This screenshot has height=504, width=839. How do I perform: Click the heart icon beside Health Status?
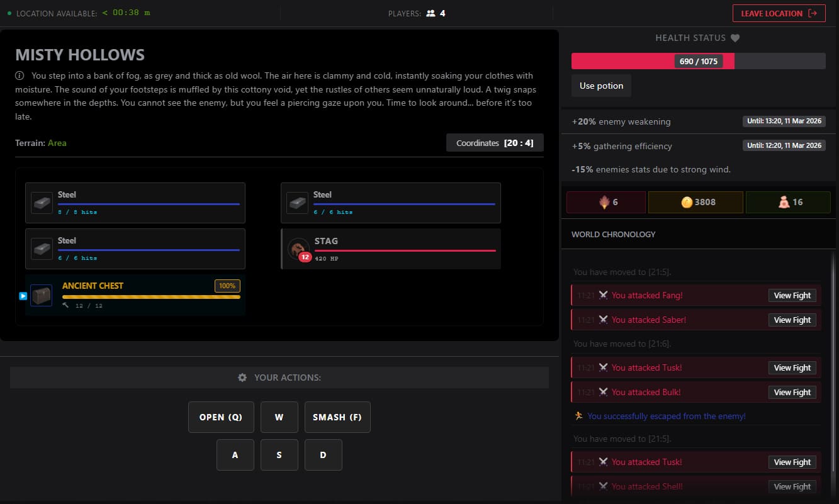(x=735, y=38)
